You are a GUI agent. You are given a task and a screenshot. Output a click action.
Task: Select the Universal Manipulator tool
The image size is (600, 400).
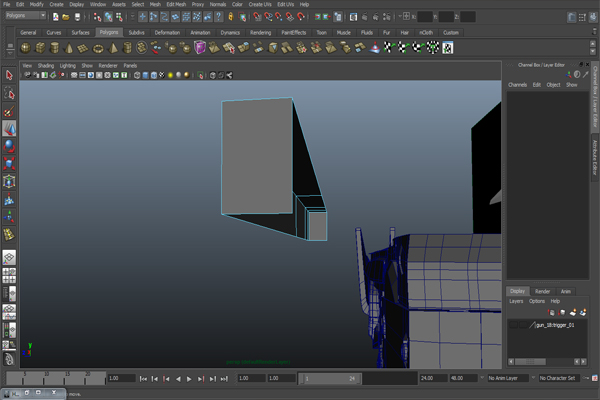coord(9,181)
